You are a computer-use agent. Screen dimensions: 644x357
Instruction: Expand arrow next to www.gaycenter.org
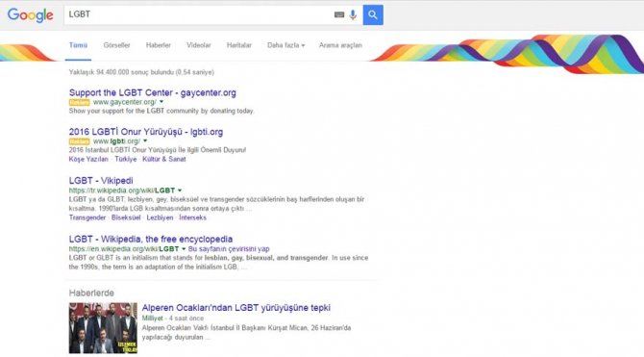coord(161,102)
